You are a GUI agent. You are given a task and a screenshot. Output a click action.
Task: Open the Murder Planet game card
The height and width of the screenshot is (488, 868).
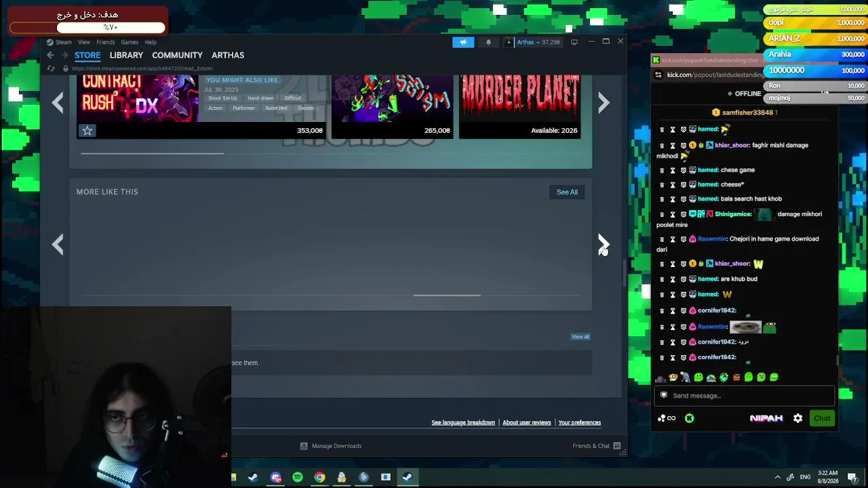[x=520, y=106]
